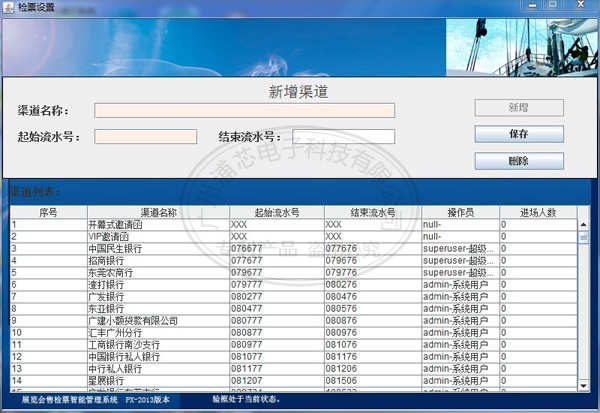Click end serial cell 081176
Screen dimensions: 600x413
pyautogui.click(x=373, y=357)
